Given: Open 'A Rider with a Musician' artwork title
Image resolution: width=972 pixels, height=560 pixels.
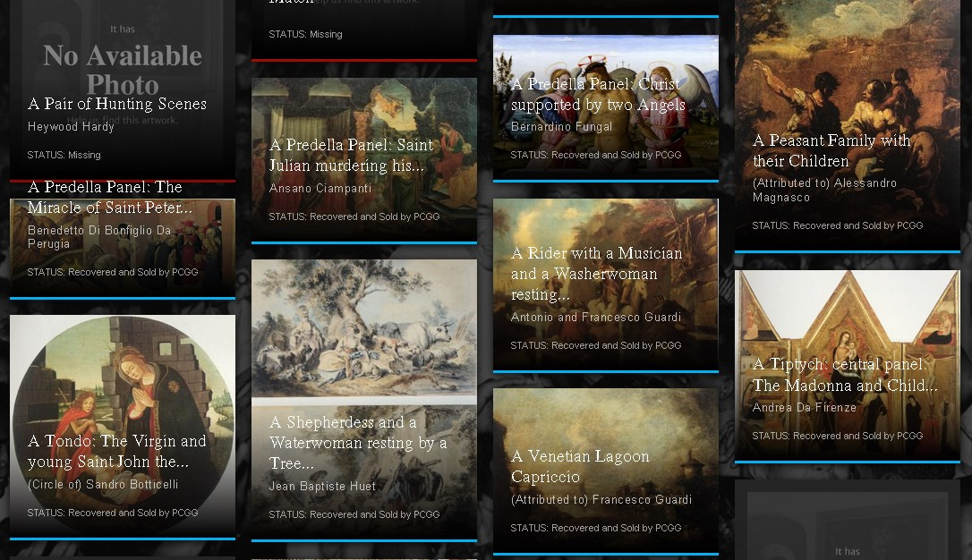Looking at the screenshot, I should tap(596, 274).
